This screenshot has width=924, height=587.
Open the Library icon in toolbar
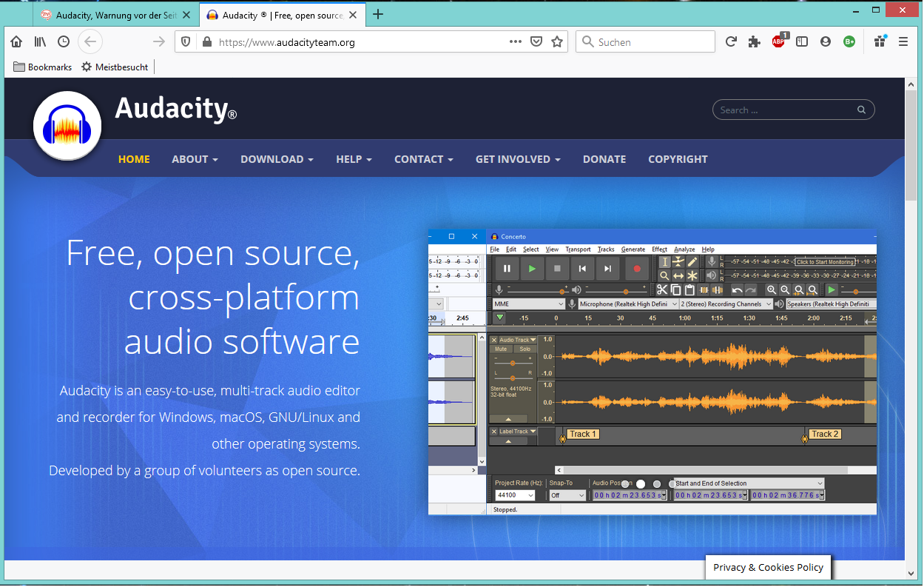40,42
